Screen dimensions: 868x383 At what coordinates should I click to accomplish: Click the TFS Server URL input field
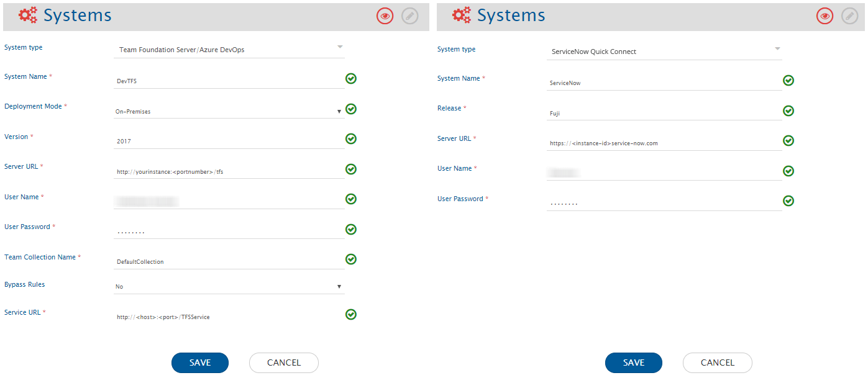[229, 172]
